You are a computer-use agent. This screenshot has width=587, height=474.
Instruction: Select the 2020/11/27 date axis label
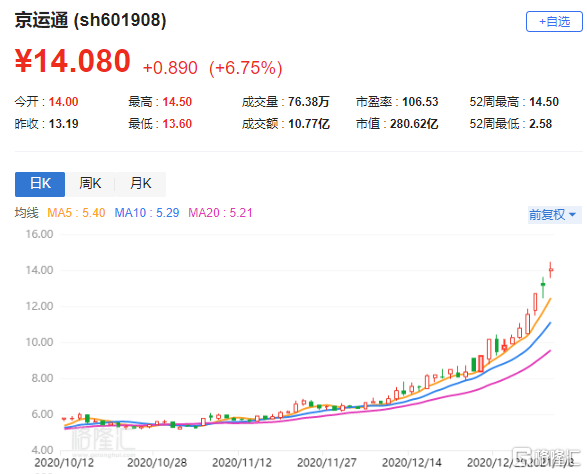click(x=327, y=463)
